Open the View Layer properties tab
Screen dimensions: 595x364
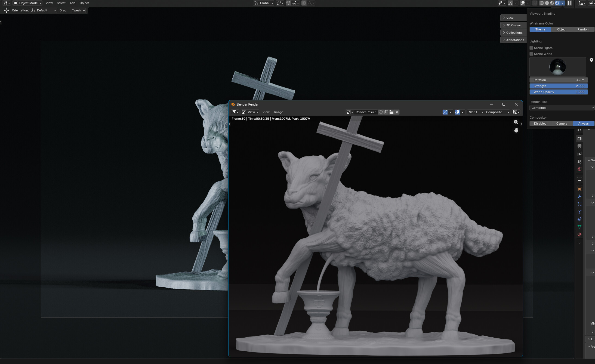pos(579,154)
